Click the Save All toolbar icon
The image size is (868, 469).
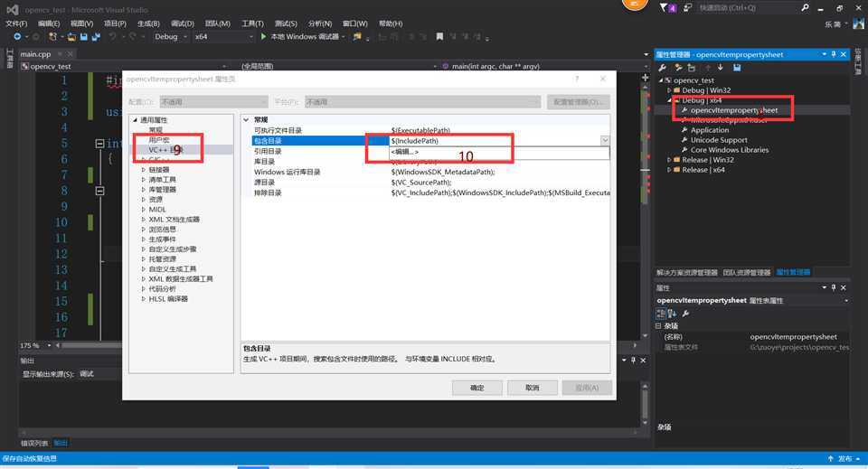tap(95, 37)
